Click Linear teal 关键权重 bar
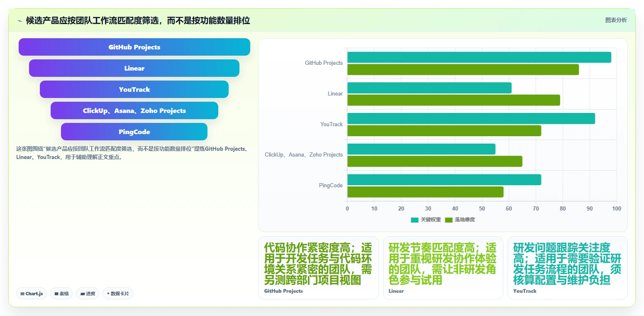Screen dimensions: 644x316 click(429, 88)
